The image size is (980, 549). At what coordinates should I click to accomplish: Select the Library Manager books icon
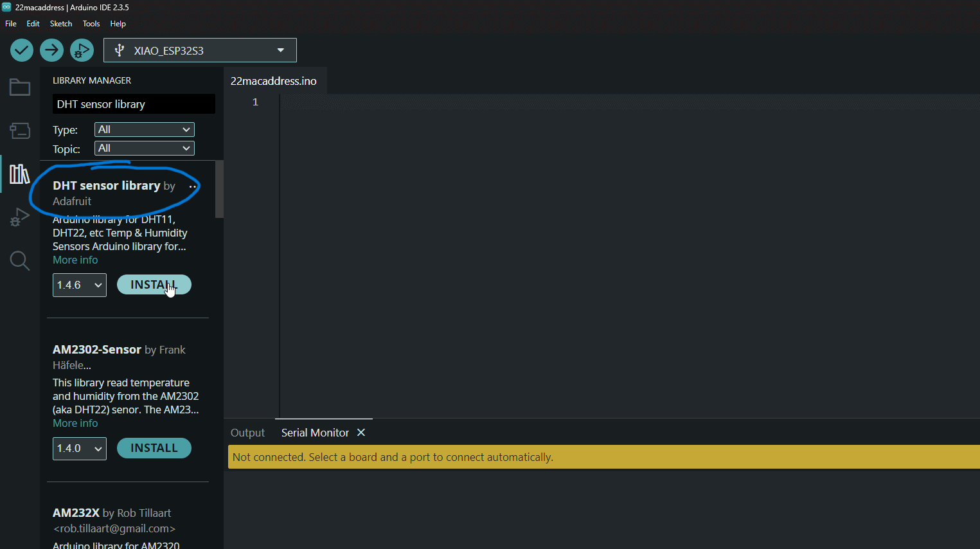(20, 174)
